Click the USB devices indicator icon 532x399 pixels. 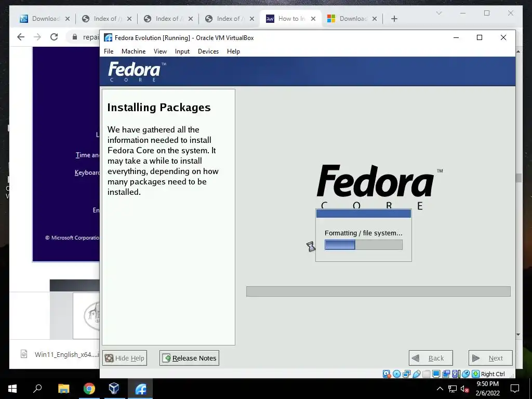[417, 374]
